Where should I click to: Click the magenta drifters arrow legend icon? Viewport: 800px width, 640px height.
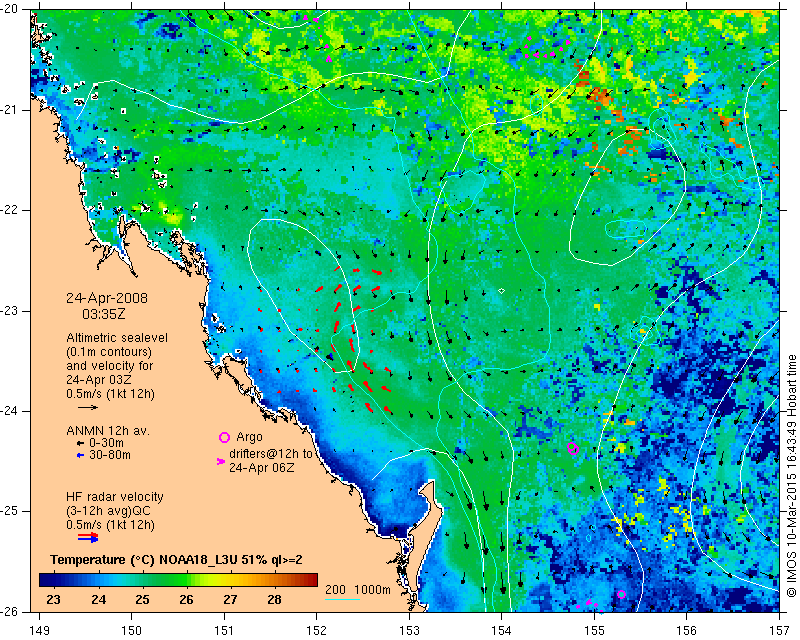click(220, 461)
